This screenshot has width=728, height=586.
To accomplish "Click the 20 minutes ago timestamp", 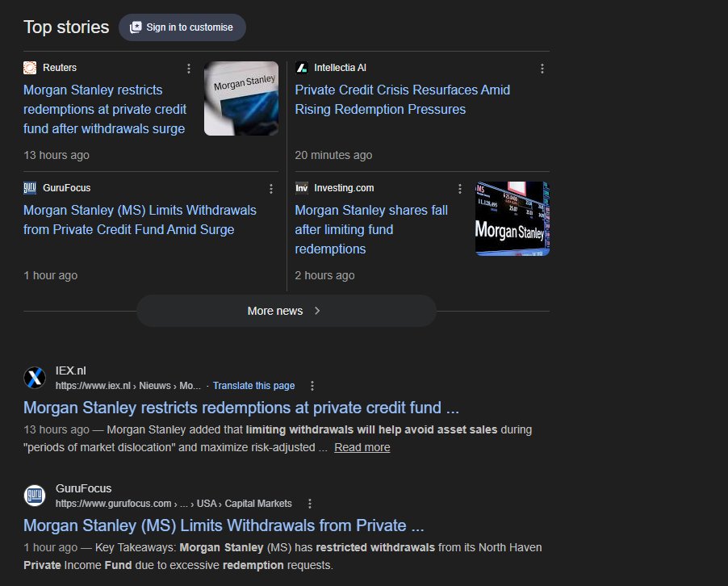I will tap(333, 155).
